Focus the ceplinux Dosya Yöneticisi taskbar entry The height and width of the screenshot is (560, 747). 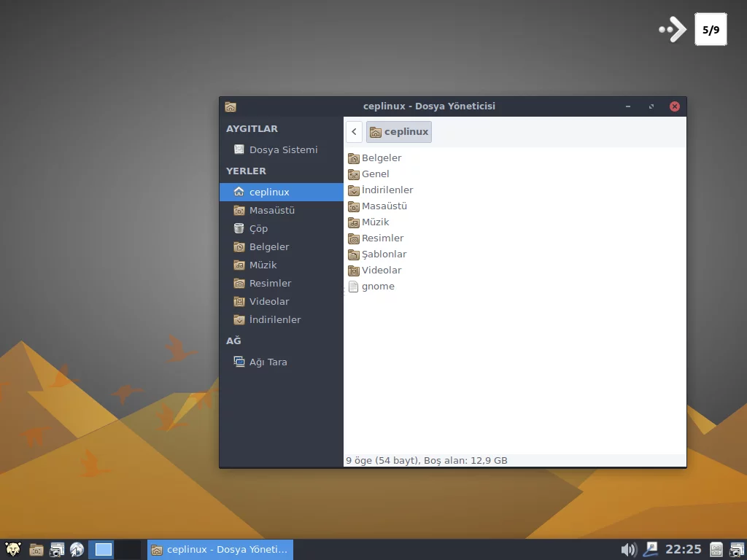(219, 549)
